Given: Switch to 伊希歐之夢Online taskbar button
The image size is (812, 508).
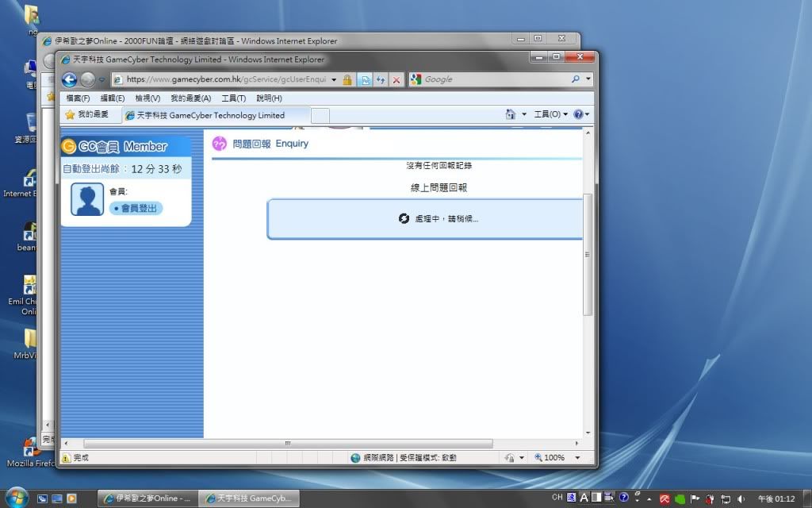Looking at the screenshot, I should pos(147,498).
